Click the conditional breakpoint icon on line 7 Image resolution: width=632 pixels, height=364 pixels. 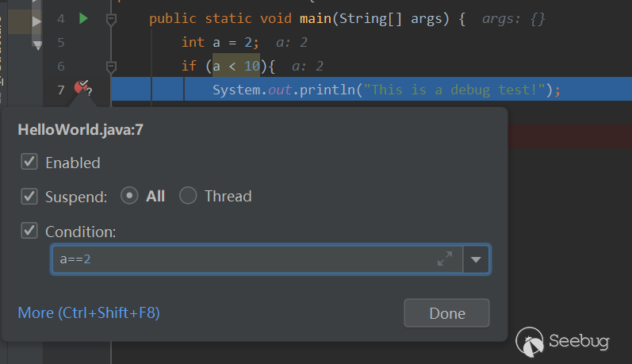[82, 88]
